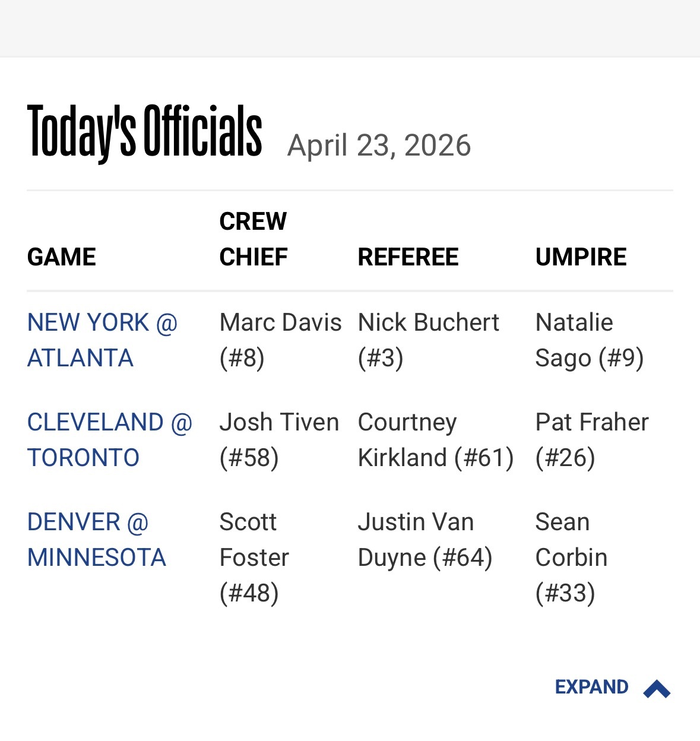Click the Today's Officials heading
Viewport: 700px width, 741px height.
coord(145,131)
